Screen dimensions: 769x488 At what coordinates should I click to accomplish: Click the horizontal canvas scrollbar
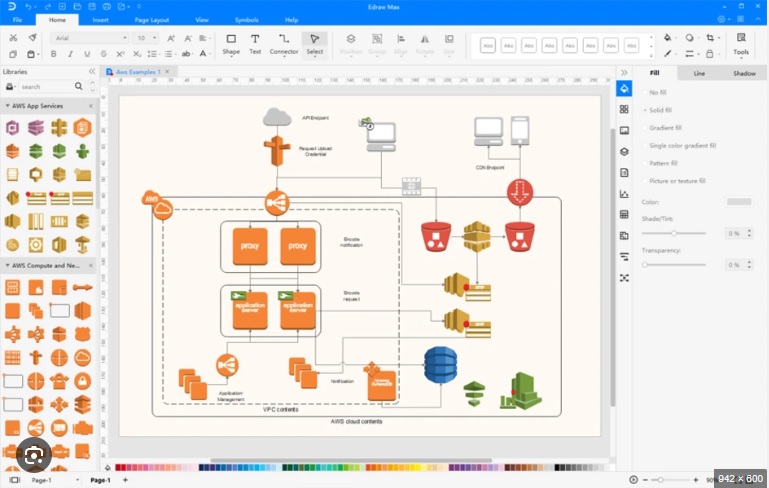(351, 460)
